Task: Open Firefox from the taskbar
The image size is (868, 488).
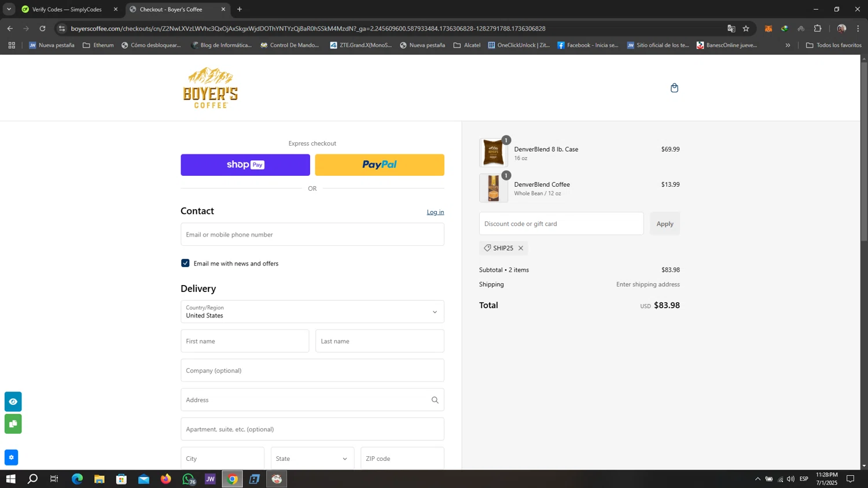Action: (166, 479)
